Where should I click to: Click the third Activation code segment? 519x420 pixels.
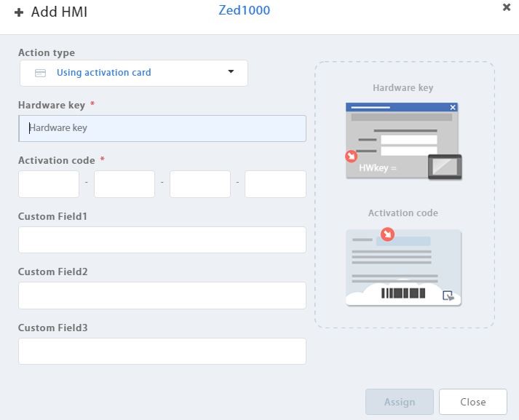coord(200,184)
